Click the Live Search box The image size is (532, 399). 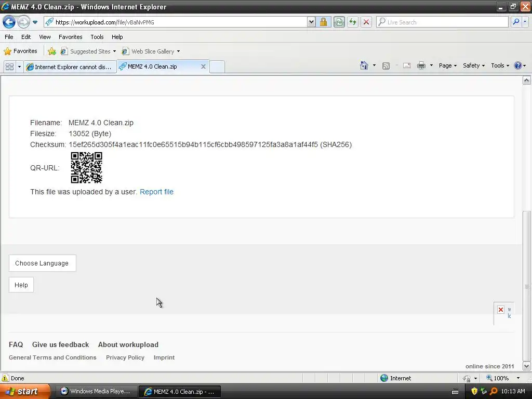point(442,22)
